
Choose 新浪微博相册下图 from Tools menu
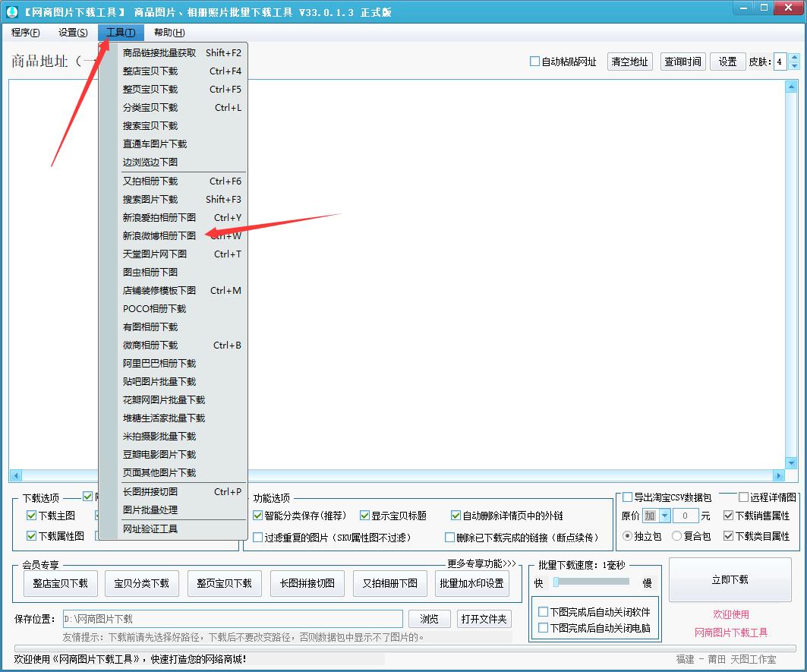159,236
